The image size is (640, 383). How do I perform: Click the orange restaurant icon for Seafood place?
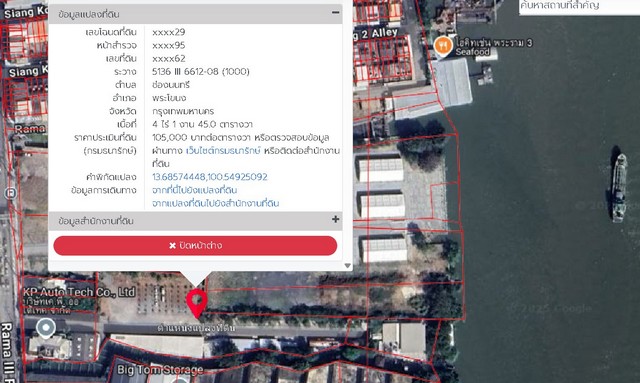pos(442,46)
